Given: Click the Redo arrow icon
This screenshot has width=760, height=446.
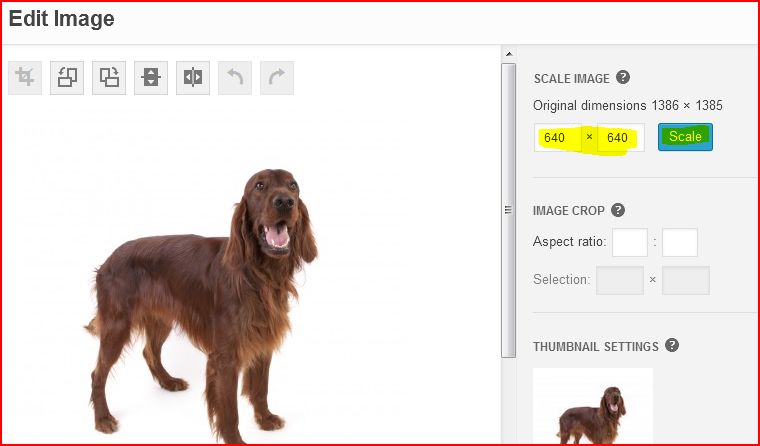Looking at the screenshot, I should point(277,78).
